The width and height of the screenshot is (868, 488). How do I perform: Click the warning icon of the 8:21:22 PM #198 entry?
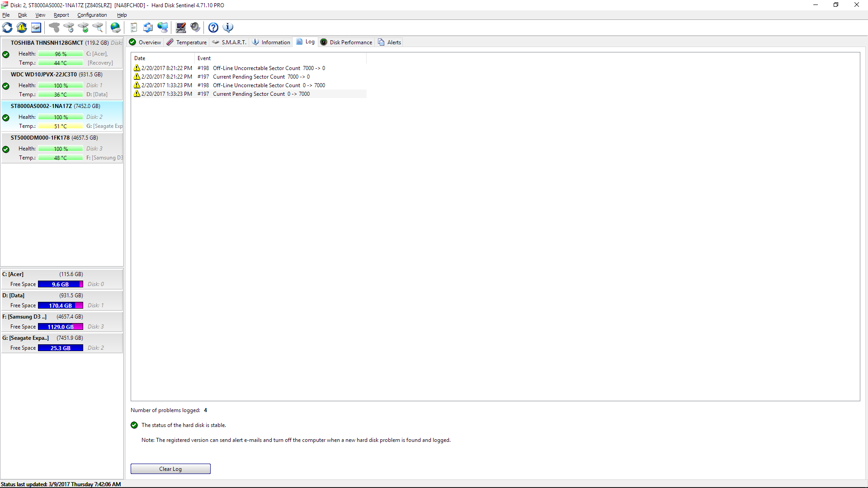pos(137,68)
